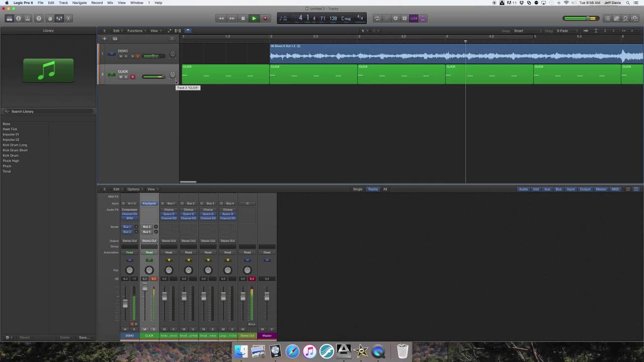Open Quick Help question mark icon
The image size is (644, 362).
(x=39, y=19)
